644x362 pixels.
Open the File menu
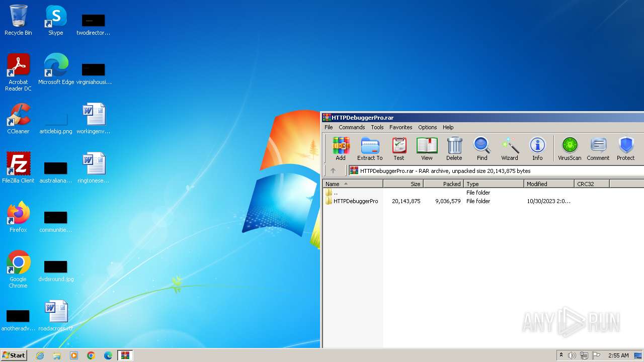329,127
